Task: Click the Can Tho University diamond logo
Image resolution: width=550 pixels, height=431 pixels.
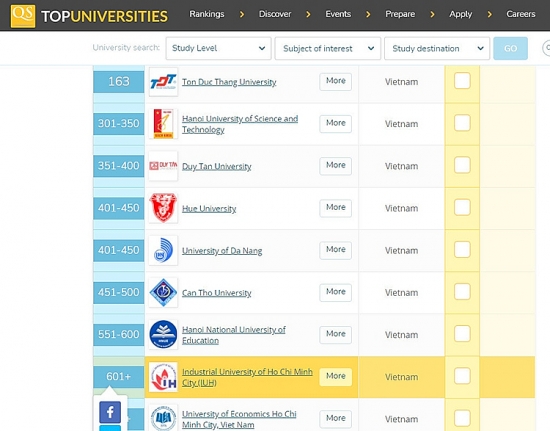Action: click(163, 292)
